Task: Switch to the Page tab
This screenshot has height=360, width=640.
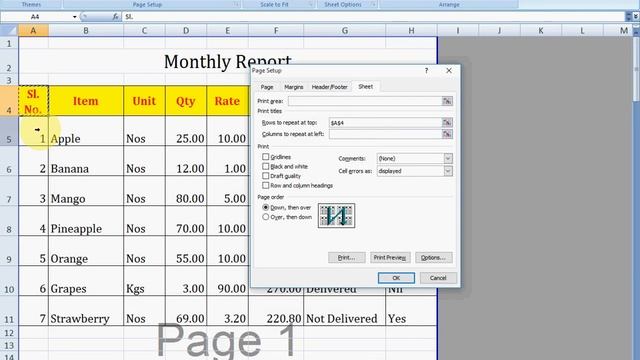Action: click(x=267, y=87)
